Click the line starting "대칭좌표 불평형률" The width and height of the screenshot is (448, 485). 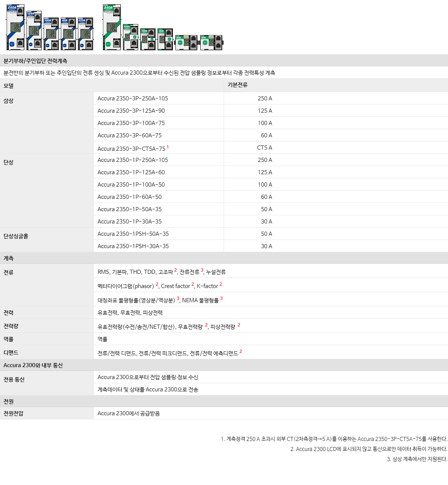(x=160, y=300)
